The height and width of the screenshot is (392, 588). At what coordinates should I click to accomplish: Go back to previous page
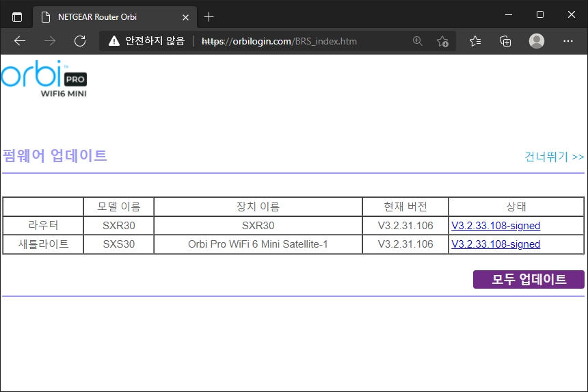[x=20, y=41]
